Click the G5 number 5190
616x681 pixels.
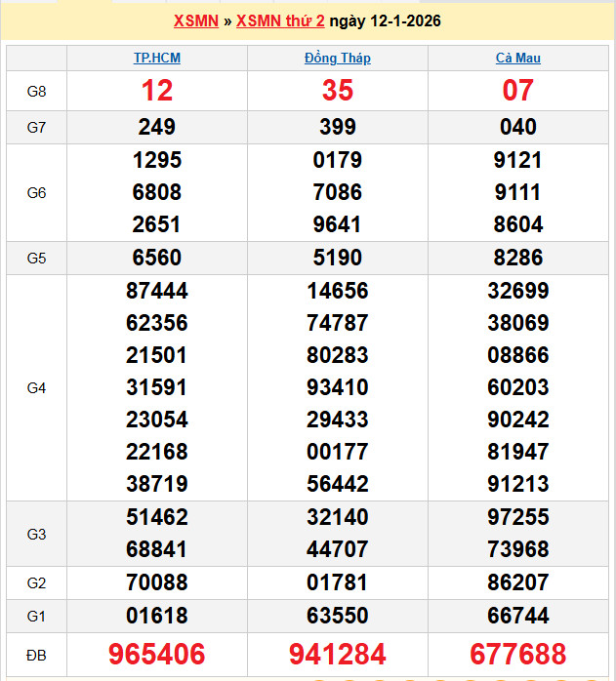click(338, 258)
